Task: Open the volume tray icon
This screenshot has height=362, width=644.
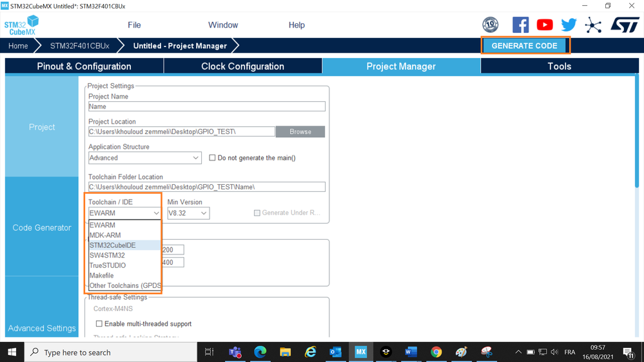Action: click(554, 352)
